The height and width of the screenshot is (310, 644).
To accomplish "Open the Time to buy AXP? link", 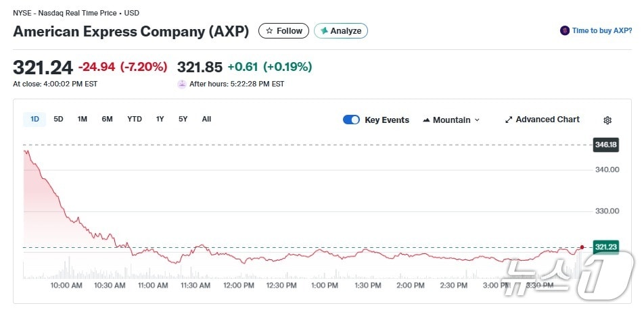I will [x=601, y=30].
